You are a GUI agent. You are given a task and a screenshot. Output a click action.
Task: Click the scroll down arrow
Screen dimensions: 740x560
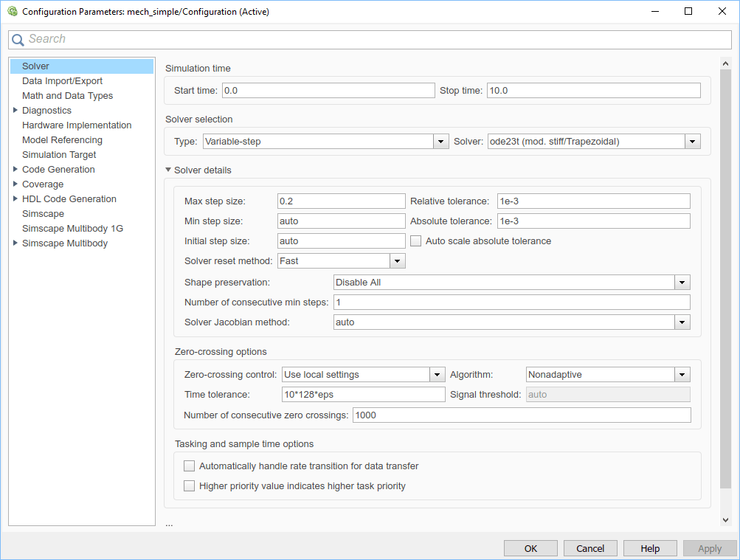click(725, 520)
